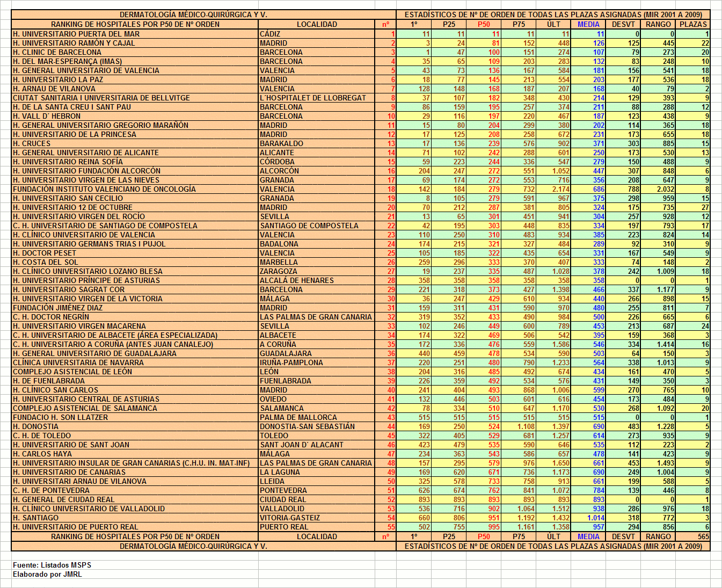Select H. VALL D´ HEBRON cell

point(135,116)
